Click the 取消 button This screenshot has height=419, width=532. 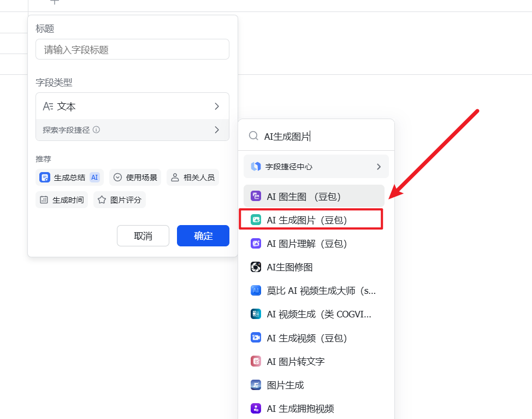(x=143, y=236)
